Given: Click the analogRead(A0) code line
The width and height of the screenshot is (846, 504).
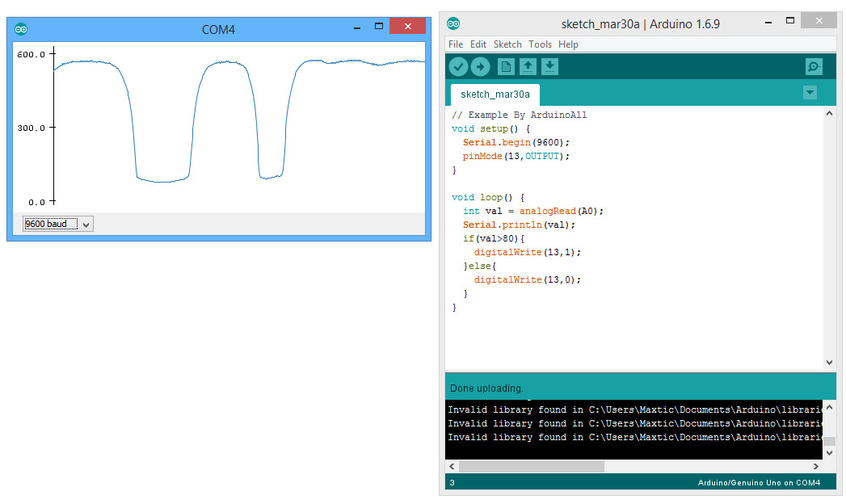Looking at the screenshot, I should click(x=533, y=212).
